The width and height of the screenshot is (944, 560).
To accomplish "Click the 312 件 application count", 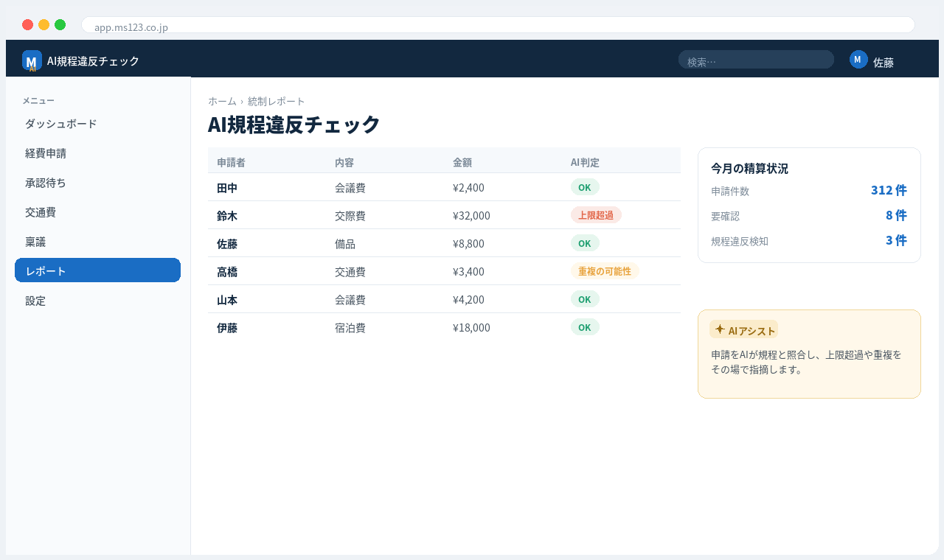I will tap(889, 190).
